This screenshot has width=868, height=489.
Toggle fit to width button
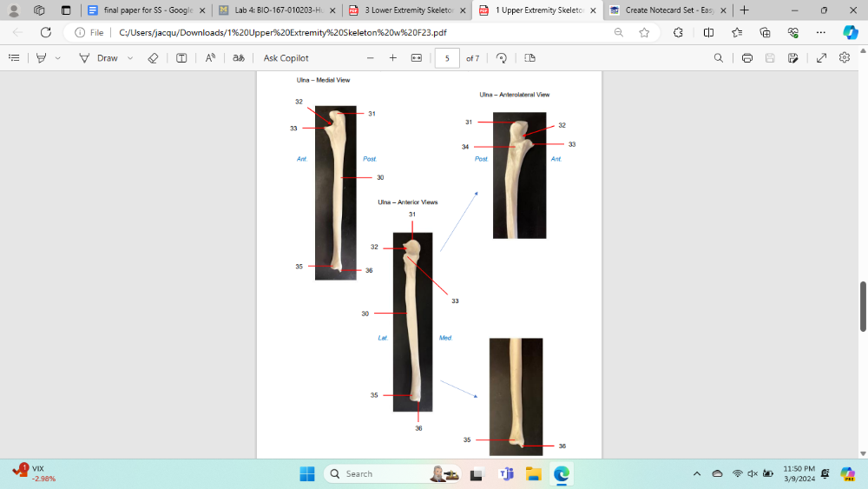click(416, 58)
